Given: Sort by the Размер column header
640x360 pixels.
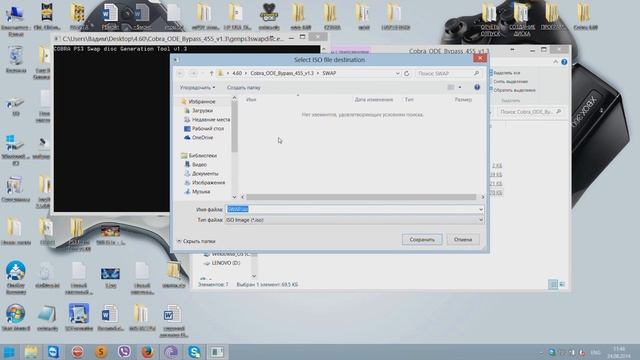Looking at the screenshot, I should pos(463,99).
